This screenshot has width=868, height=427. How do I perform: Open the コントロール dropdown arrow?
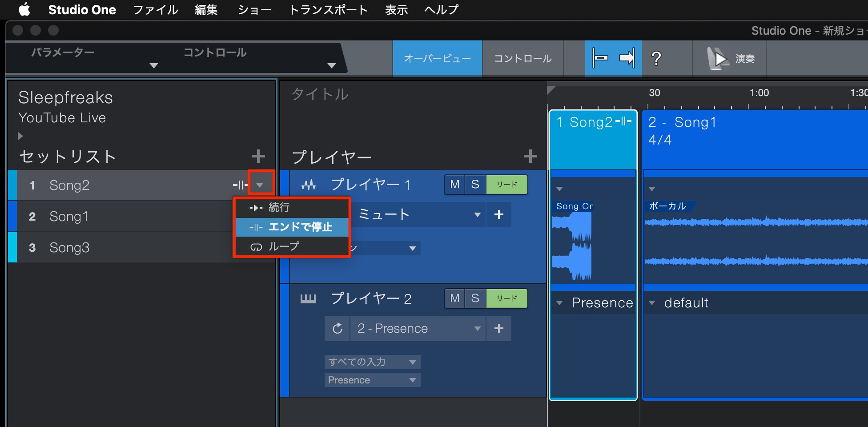click(x=331, y=66)
